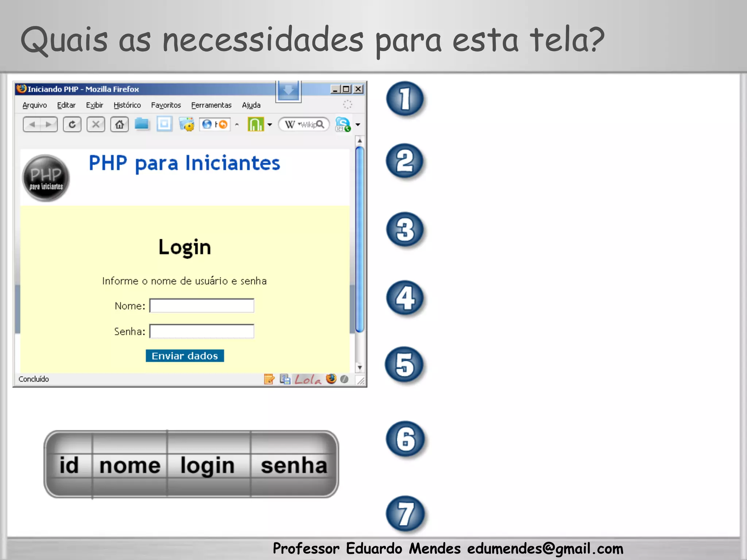
Task: Click the edumendes@gmail.com footer text
Action: point(545,549)
